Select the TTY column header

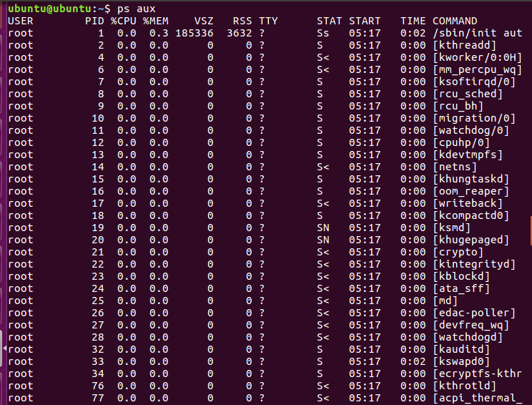coord(268,21)
